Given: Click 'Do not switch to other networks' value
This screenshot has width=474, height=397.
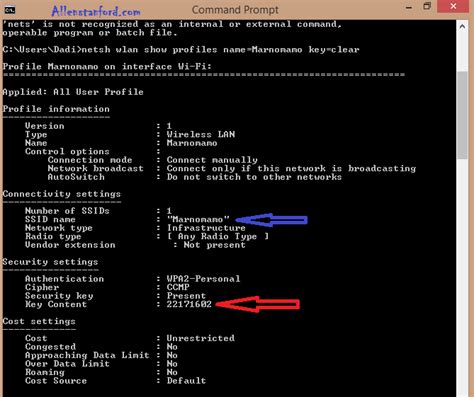Looking at the screenshot, I should coord(254,177).
